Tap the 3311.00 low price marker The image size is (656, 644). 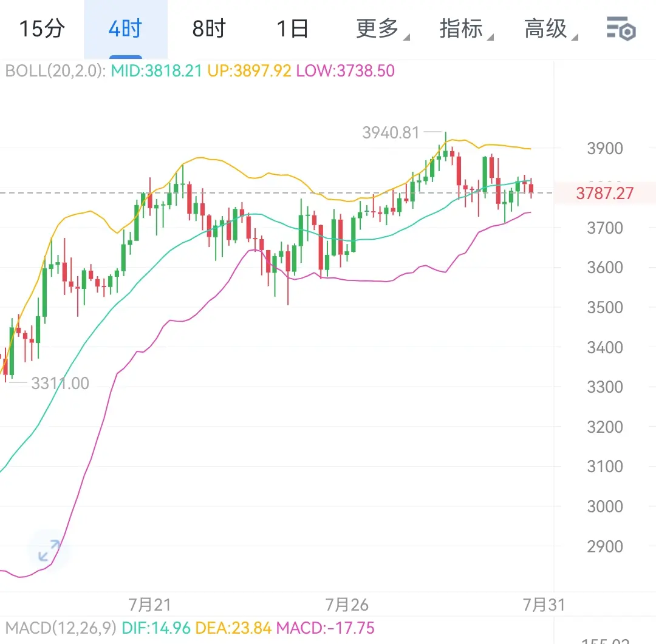(60, 383)
